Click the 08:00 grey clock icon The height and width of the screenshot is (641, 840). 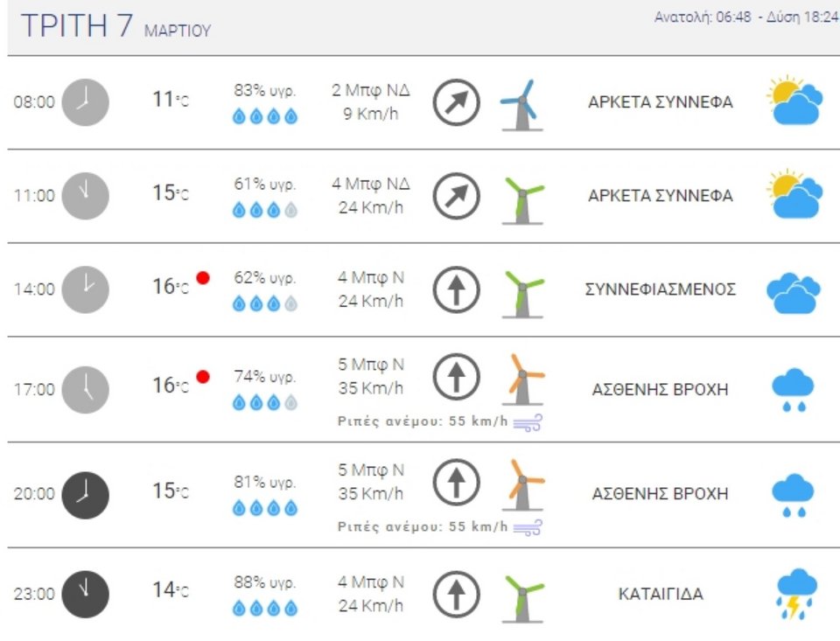(85, 101)
